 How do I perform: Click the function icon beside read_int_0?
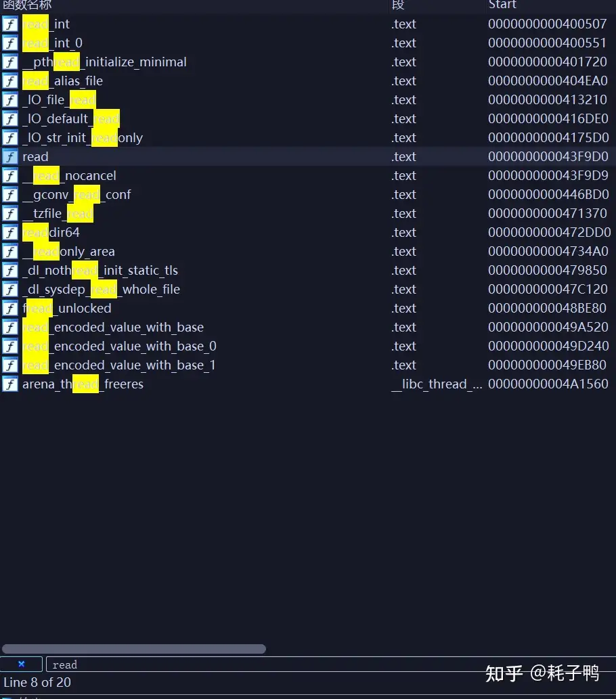click(x=9, y=43)
